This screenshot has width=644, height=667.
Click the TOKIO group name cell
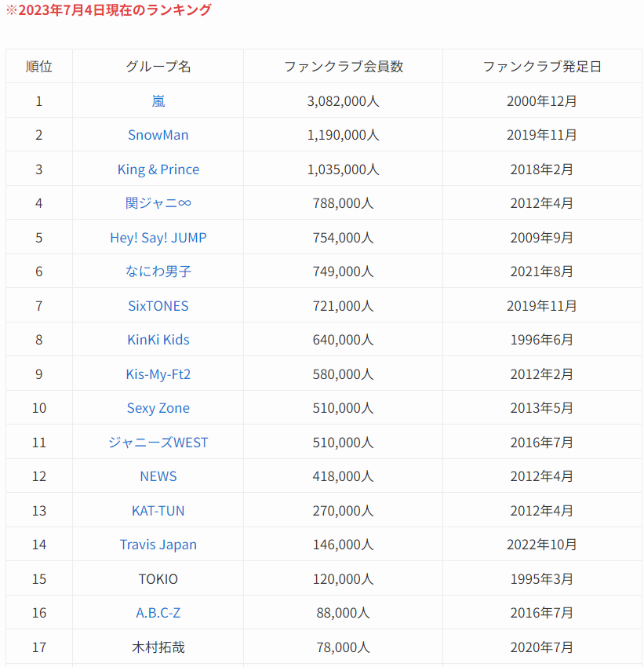click(158, 579)
